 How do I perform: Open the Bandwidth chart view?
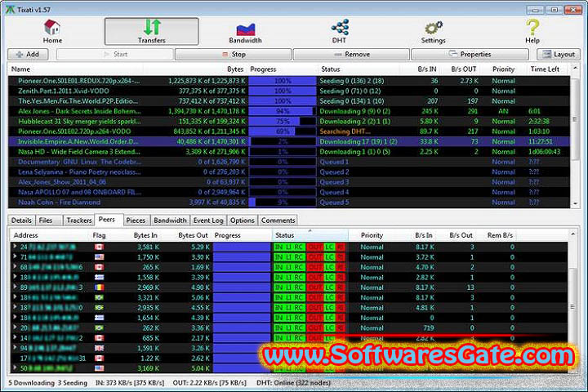pyautogui.click(x=246, y=32)
